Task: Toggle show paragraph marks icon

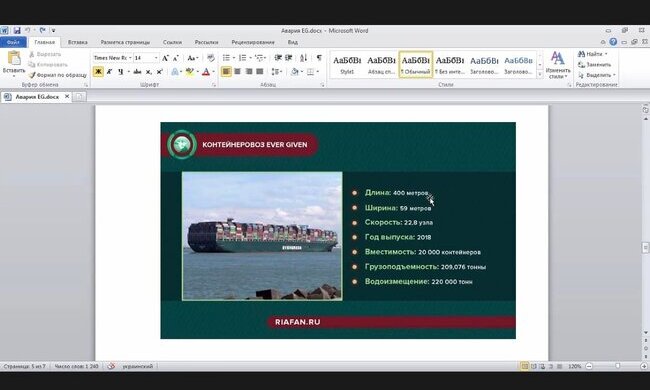Action: (319, 58)
